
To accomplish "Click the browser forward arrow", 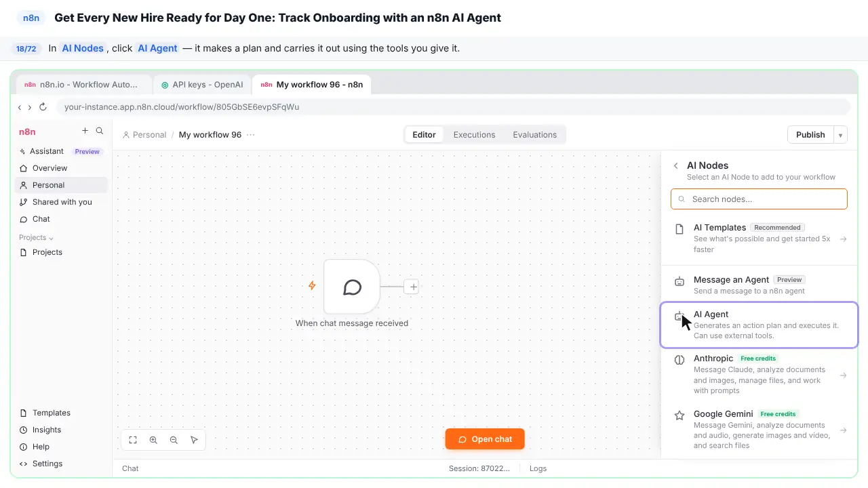I will pyautogui.click(x=29, y=107).
